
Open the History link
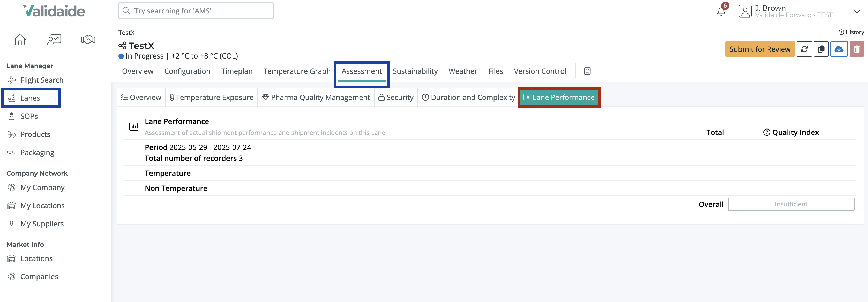coord(851,32)
